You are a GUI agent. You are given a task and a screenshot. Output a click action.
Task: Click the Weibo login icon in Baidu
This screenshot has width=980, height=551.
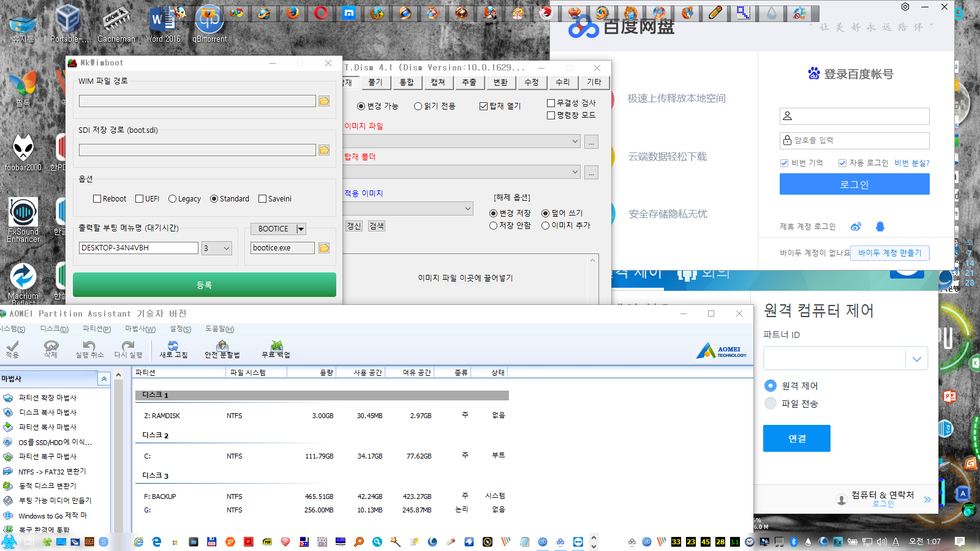[x=856, y=227]
